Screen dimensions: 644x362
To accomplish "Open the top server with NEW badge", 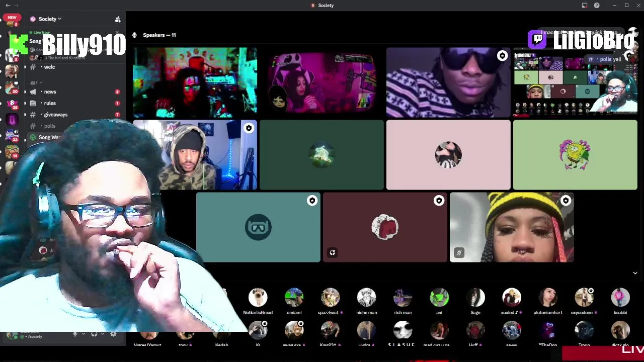I will [12, 20].
